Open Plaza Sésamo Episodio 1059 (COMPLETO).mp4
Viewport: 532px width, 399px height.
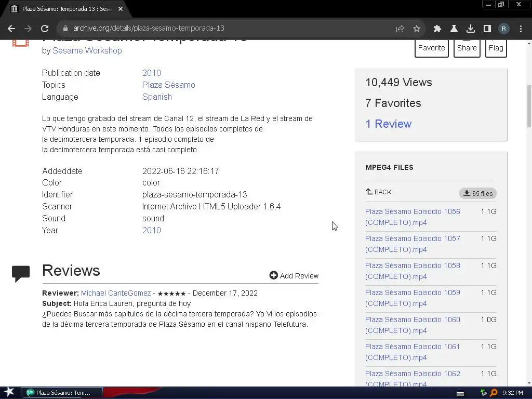(413, 298)
